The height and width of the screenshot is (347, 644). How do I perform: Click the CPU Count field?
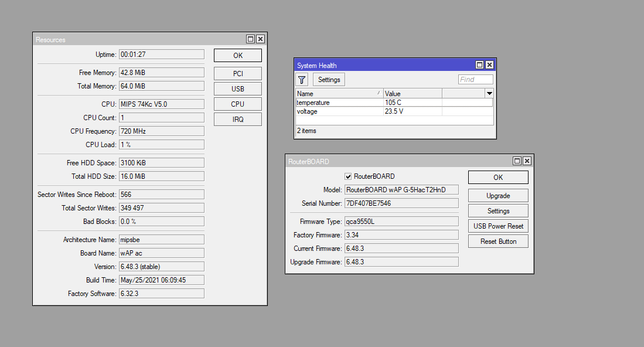(x=161, y=117)
